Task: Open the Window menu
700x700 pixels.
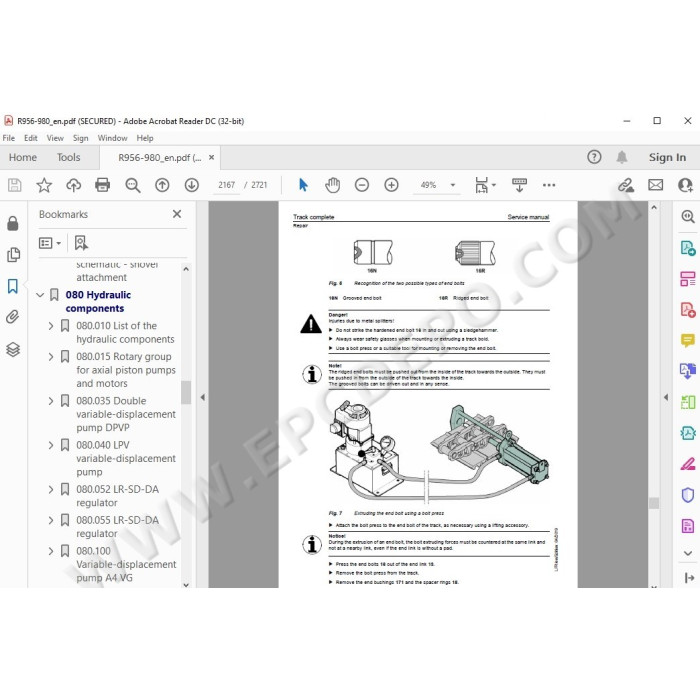Action: click(112, 138)
